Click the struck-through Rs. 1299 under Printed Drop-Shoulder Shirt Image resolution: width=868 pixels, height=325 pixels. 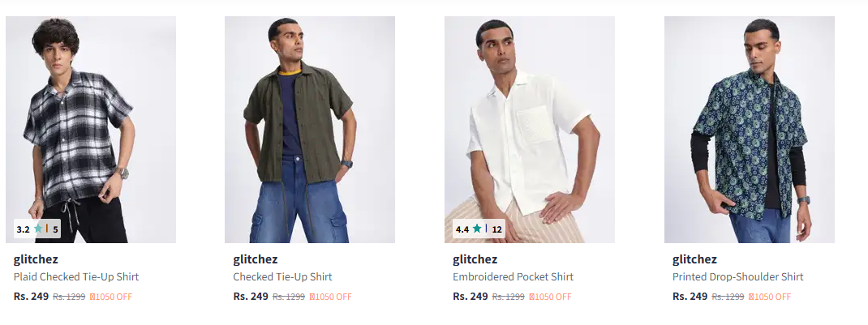pyautogui.click(x=728, y=297)
